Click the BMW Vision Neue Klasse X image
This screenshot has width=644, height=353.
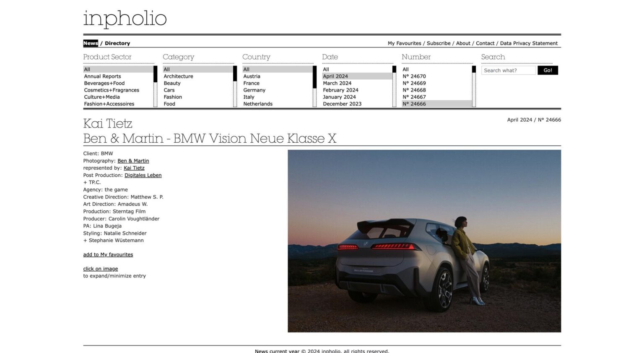coord(423,241)
